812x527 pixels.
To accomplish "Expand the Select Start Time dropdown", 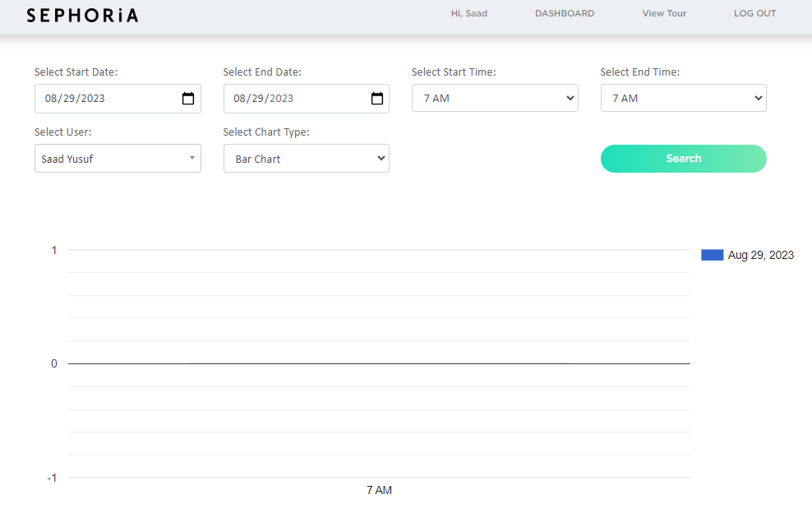I will [495, 98].
